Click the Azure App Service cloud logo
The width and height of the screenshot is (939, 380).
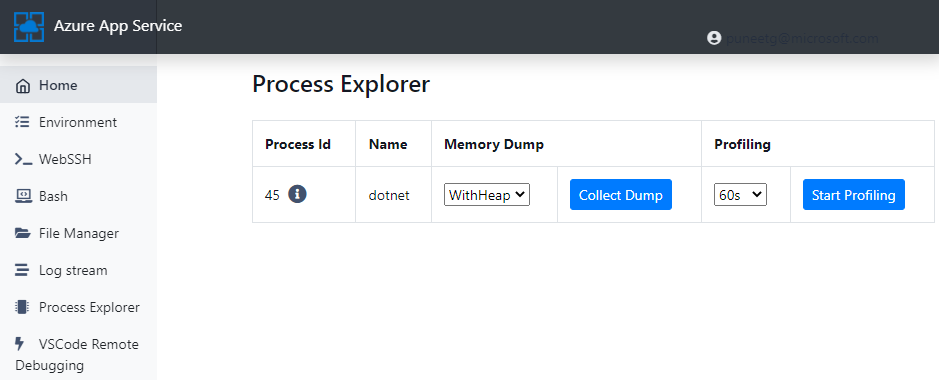coord(29,26)
